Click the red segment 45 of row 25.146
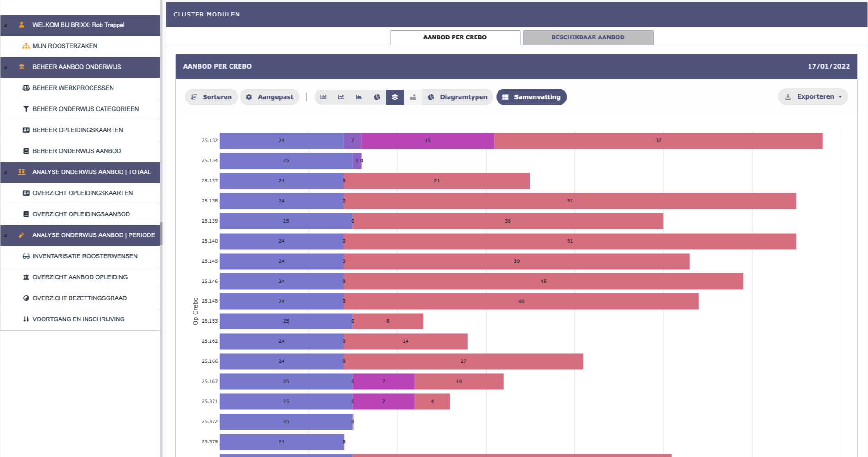Image resolution: width=868 pixels, height=457 pixels. (x=543, y=282)
